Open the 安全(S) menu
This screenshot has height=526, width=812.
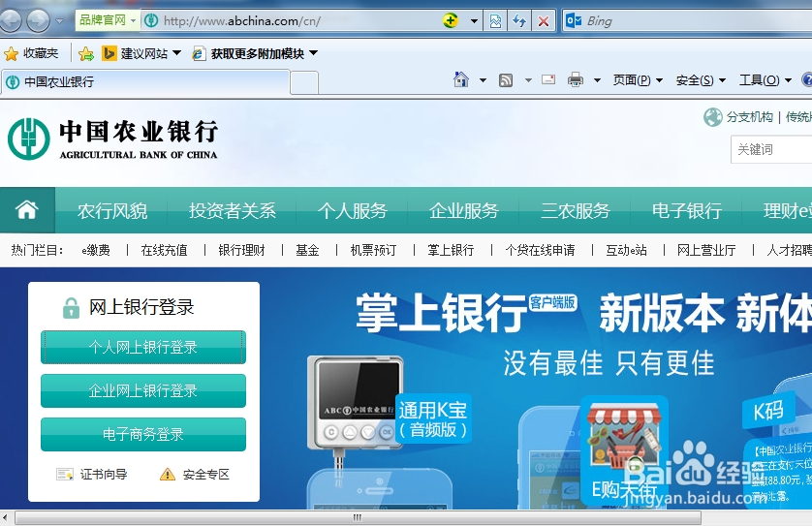click(701, 80)
